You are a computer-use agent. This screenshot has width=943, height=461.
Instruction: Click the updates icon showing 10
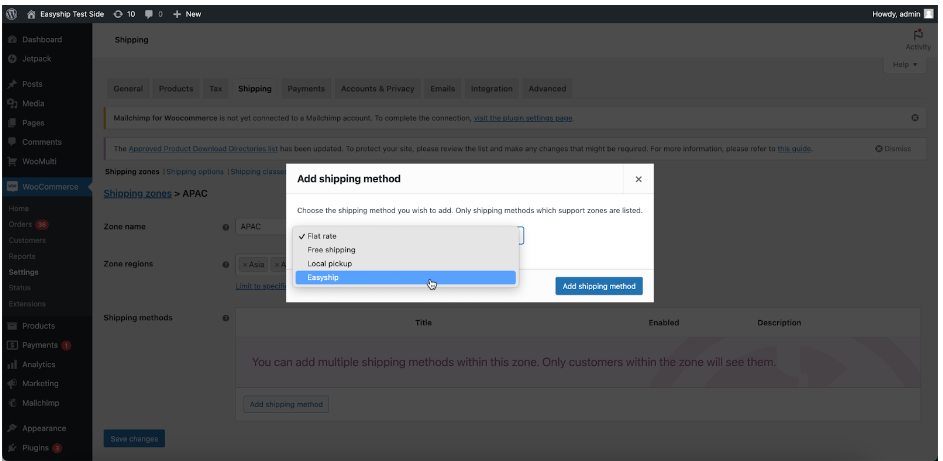tap(124, 14)
